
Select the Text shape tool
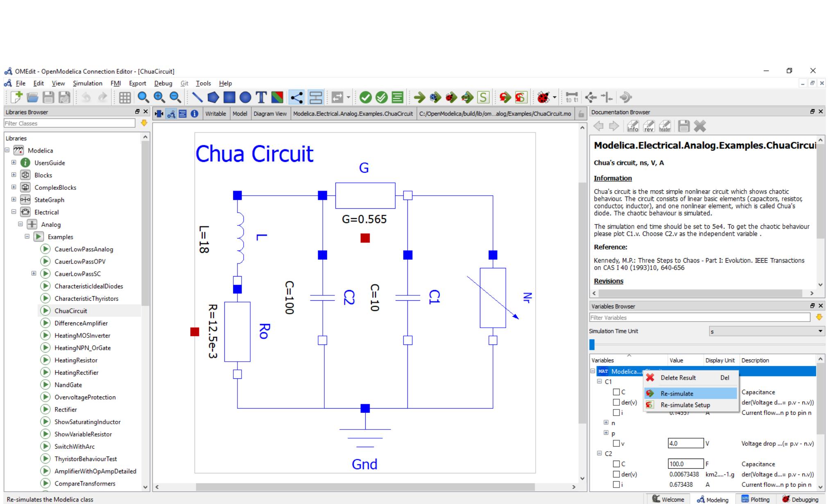click(x=261, y=97)
